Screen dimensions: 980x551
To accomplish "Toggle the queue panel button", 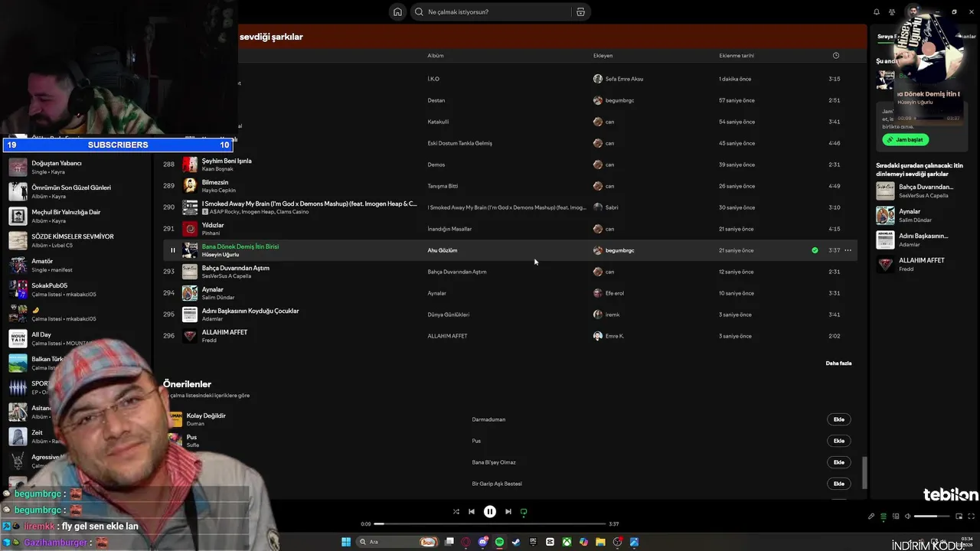I will tap(884, 517).
